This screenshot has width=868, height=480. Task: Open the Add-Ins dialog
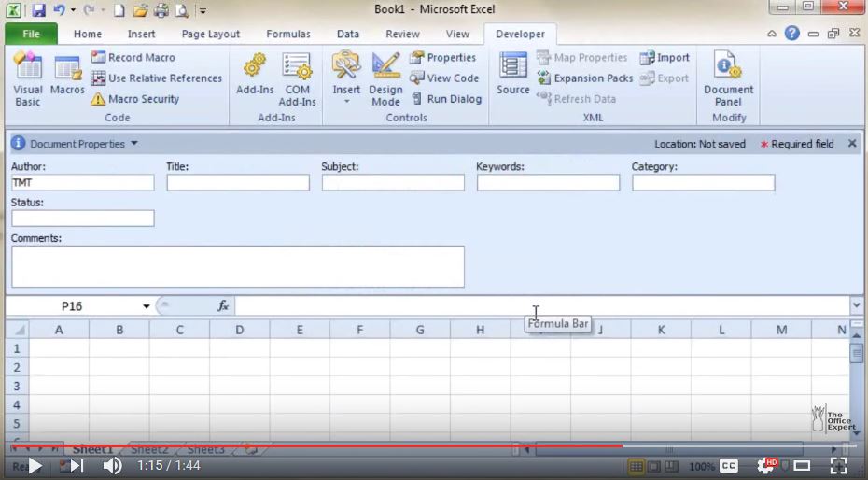[x=255, y=75]
